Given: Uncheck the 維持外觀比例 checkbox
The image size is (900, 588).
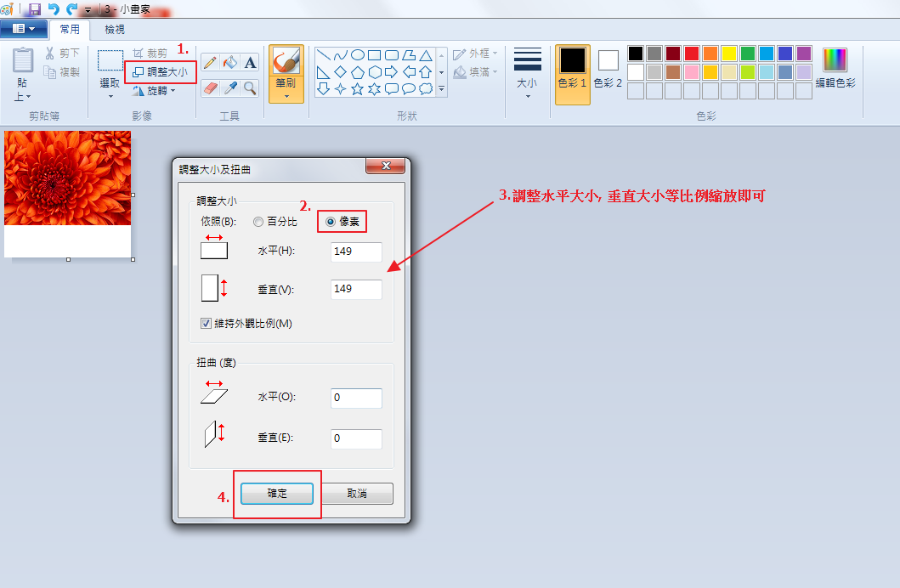Looking at the screenshot, I should click(x=206, y=323).
